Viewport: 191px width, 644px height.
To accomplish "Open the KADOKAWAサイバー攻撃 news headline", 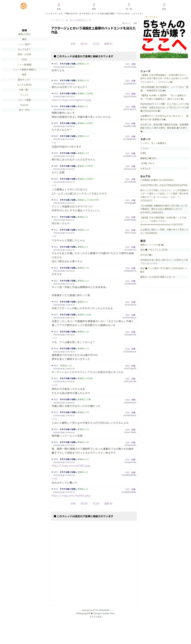I will (x=165, y=108).
